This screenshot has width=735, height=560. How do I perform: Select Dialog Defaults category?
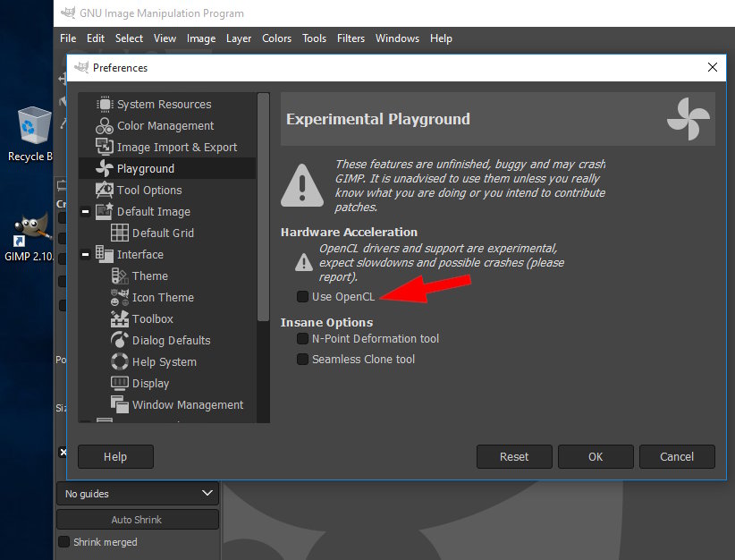[x=167, y=341]
